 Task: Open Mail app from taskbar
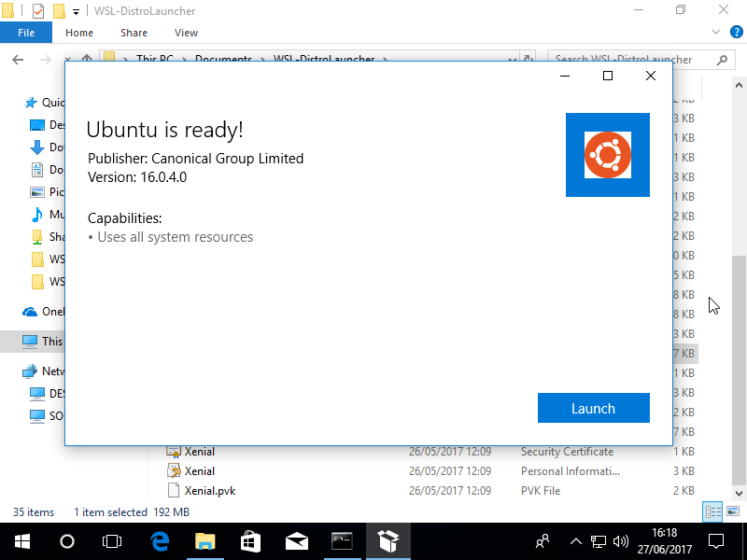pos(296,541)
